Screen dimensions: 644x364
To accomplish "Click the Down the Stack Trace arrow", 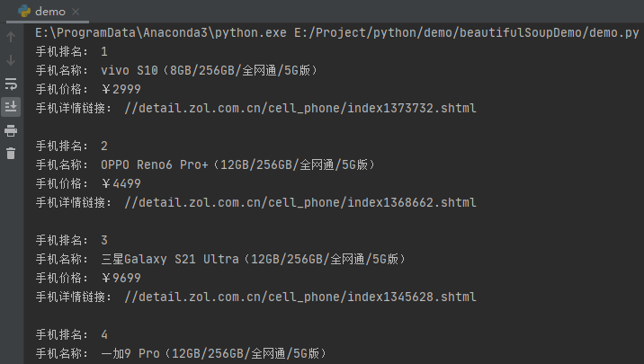I will (11, 60).
